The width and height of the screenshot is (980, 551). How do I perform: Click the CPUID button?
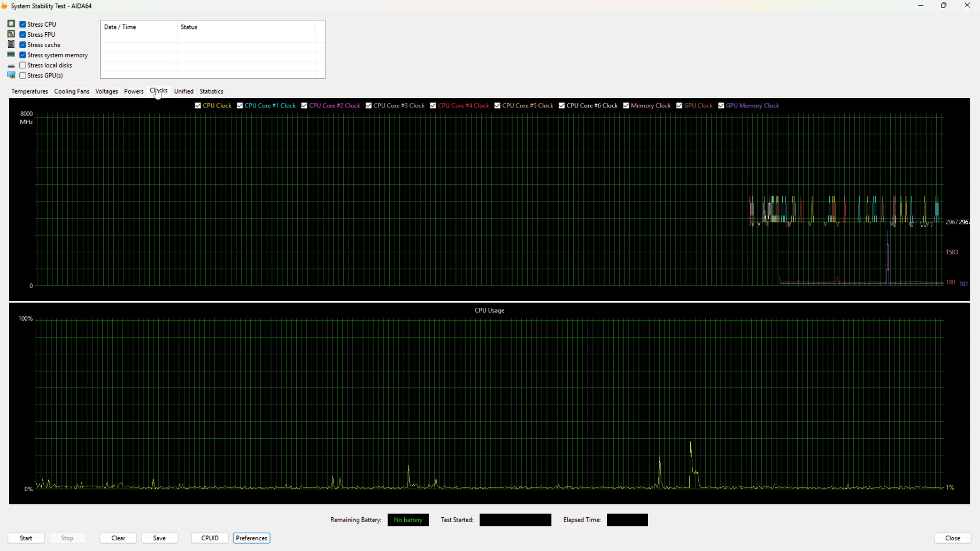(x=210, y=538)
